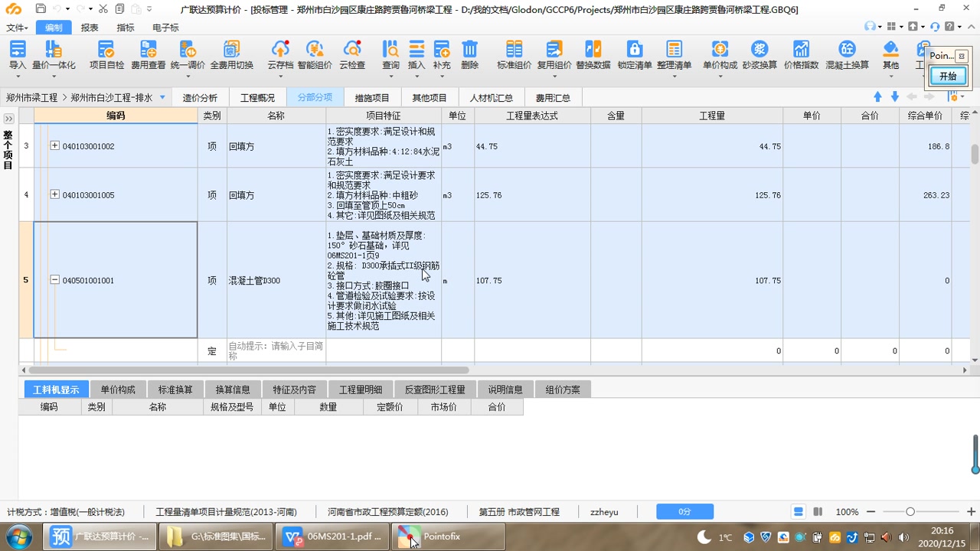Open the 费用汇总 tab

coord(553,98)
